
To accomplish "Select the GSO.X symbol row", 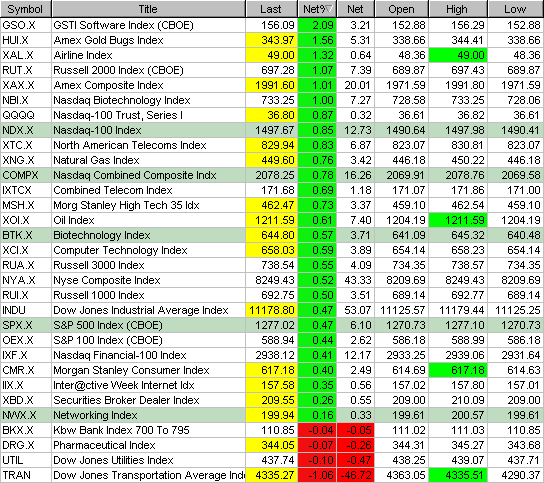I will pyautogui.click(x=272, y=25).
